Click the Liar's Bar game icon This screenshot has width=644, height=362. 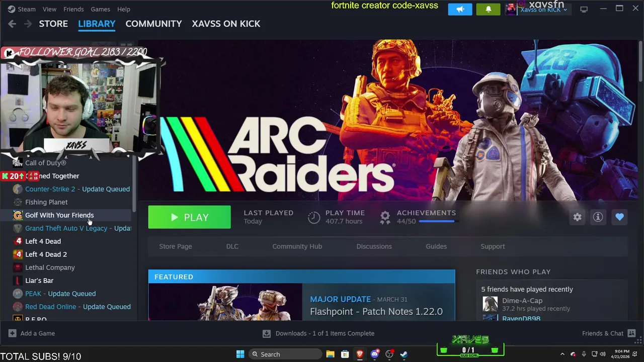18,281
